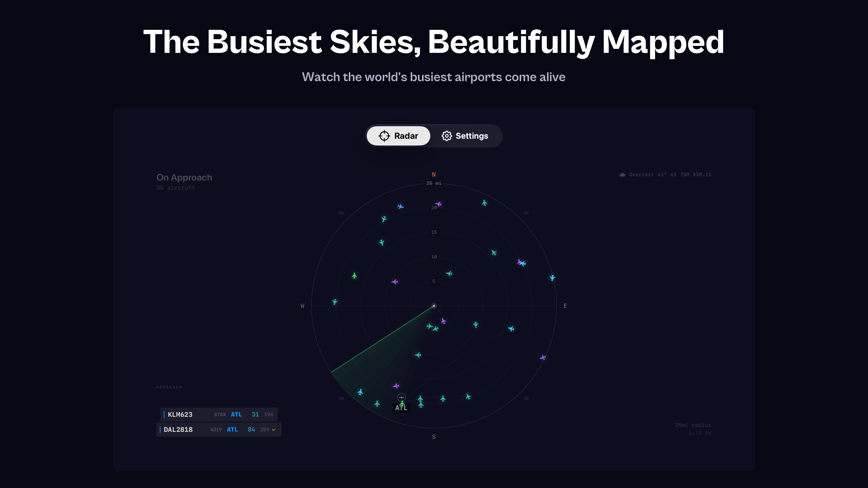Click the ATL destination in the DAL2818 row
The width and height of the screenshot is (868, 488).
click(232, 430)
